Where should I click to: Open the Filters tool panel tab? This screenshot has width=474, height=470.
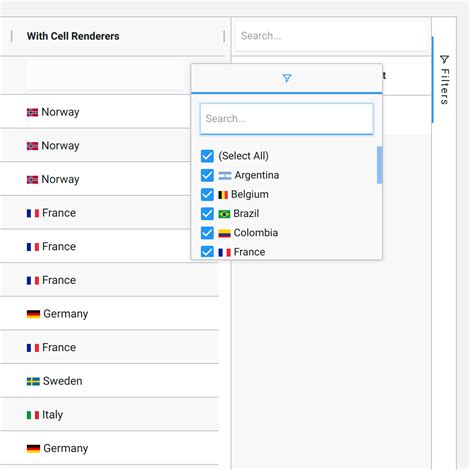(444, 80)
